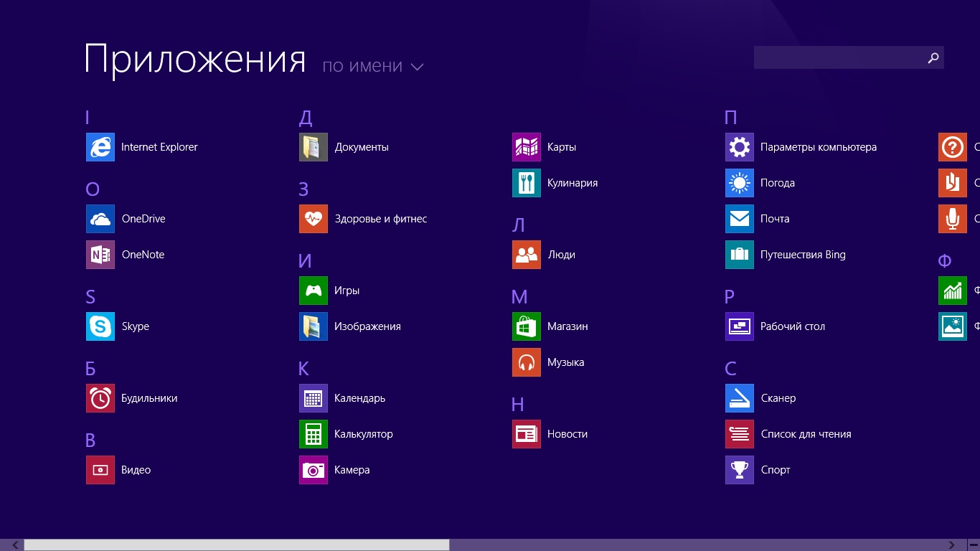The image size is (980, 551).
Task: Open the Люди app
Action: click(x=544, y=255)
